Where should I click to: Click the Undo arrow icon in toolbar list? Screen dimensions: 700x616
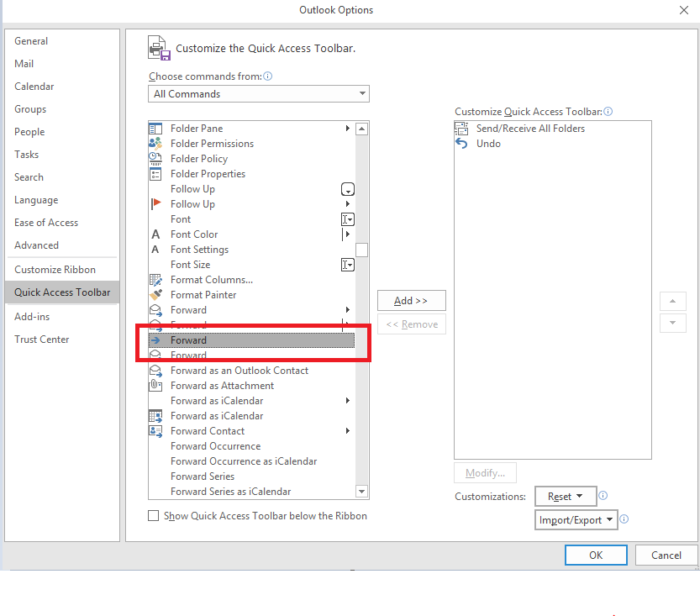click(461, 144)
